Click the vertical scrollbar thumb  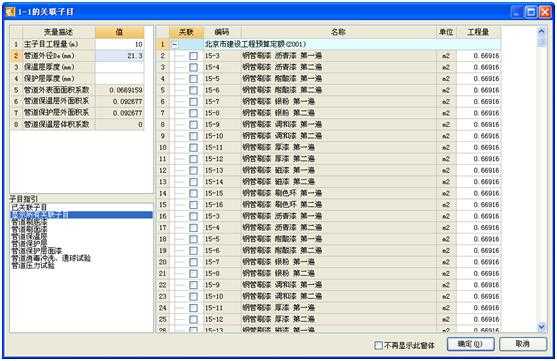541,42
